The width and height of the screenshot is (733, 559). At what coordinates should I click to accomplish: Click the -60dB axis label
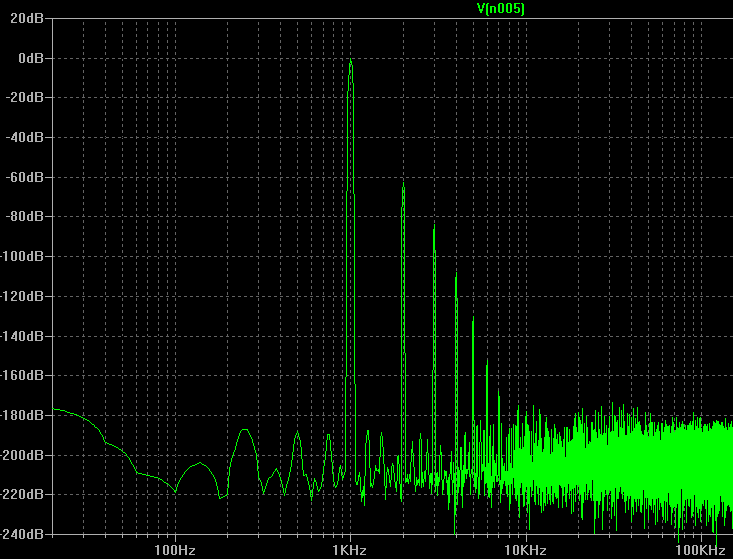(x=24, y=177)
